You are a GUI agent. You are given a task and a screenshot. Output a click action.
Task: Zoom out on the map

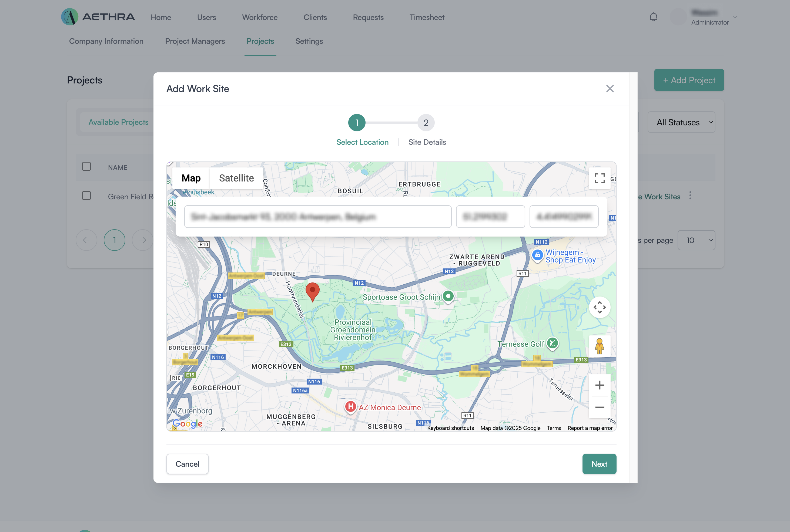[600, 407]
